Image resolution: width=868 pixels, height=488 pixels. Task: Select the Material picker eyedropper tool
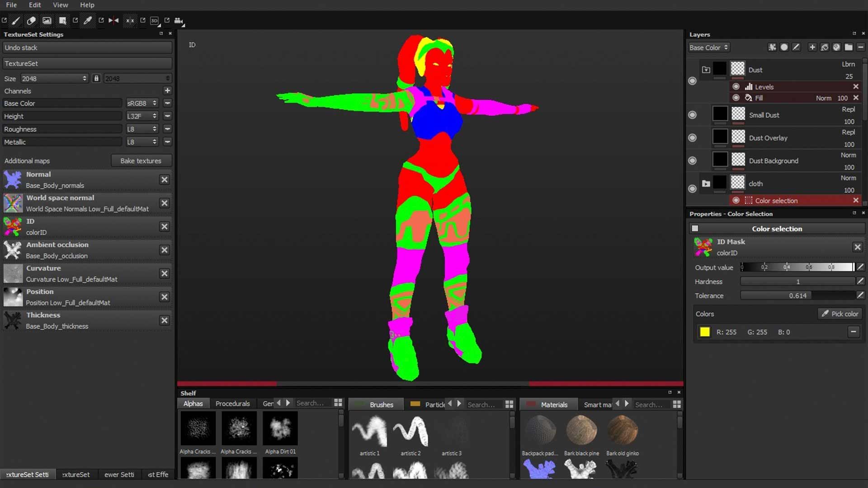click(88, 21)
